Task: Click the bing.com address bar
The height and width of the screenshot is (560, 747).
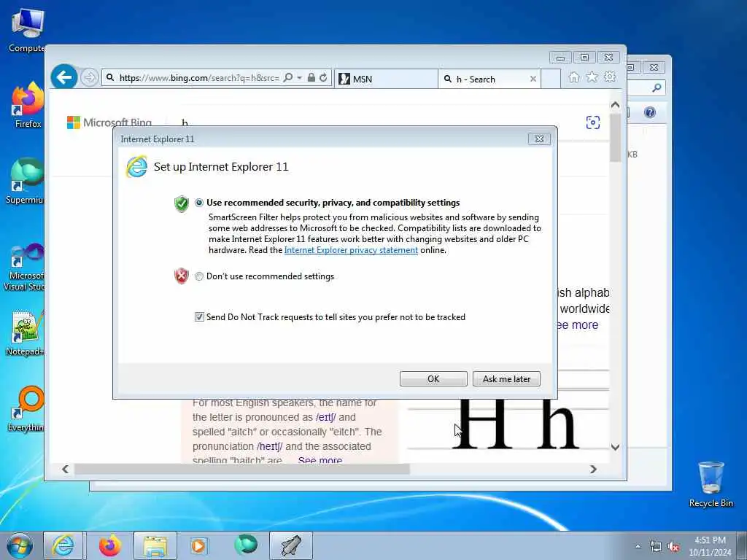Action: (199, 77)
